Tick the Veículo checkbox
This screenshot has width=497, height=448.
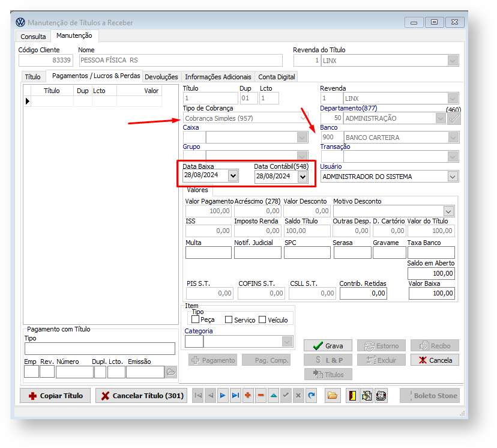point(262,319)
